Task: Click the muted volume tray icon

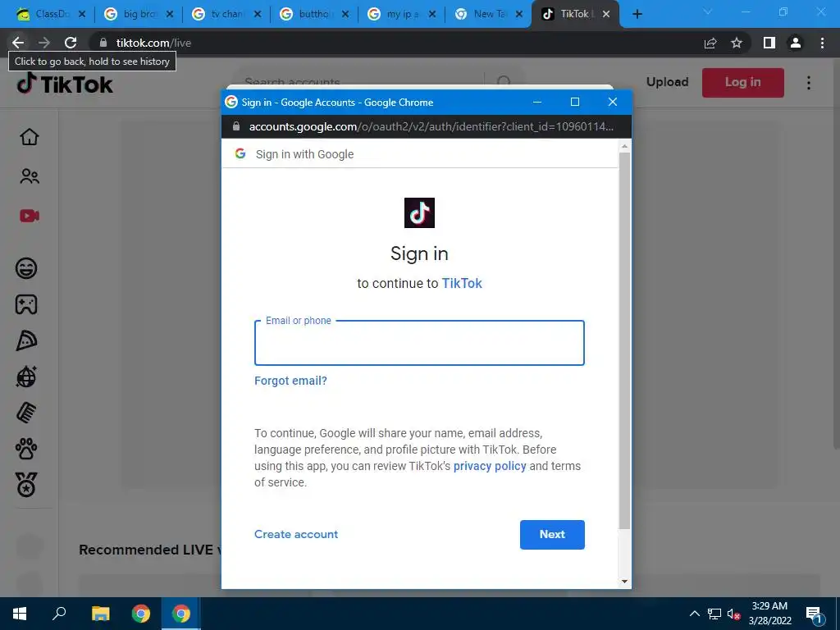Action: point(733,614)
